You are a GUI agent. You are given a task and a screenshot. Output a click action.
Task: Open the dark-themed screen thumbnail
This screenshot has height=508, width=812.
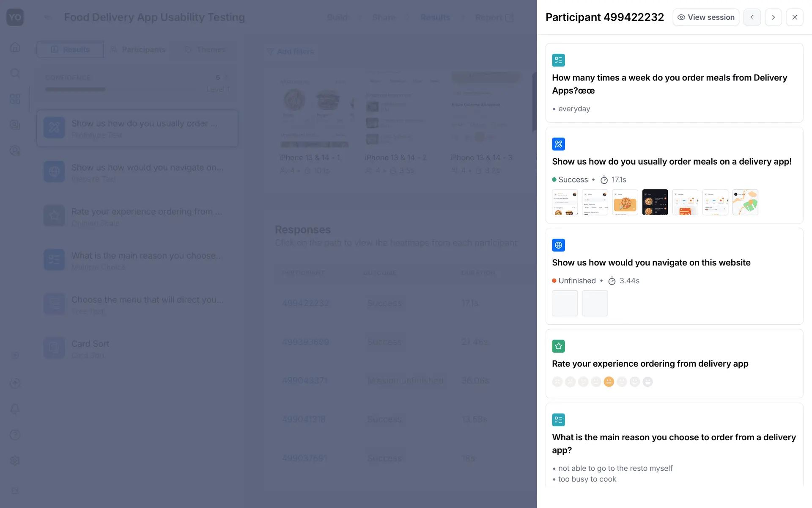tap(655, 202)
